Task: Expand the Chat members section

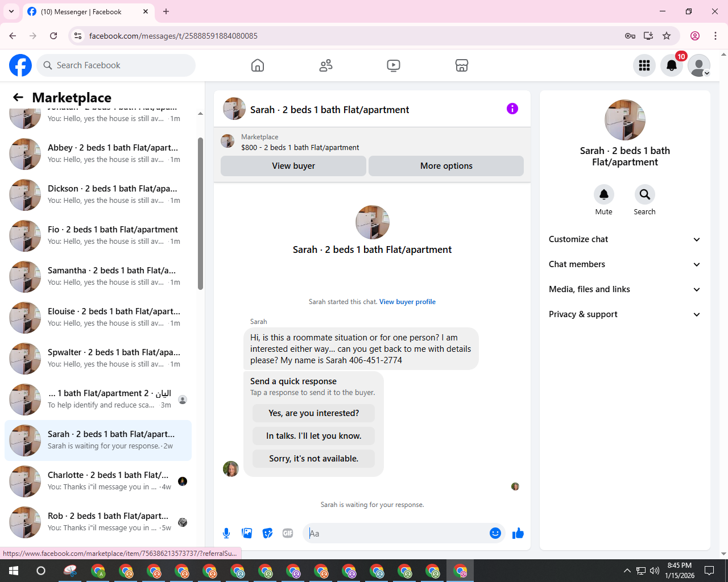Action: coord(625,264)
